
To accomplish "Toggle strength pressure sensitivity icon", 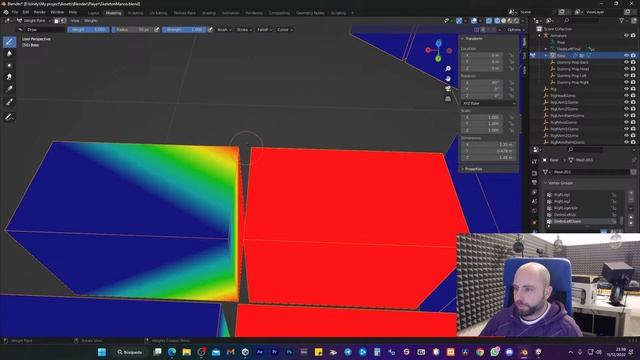I will 210,30.
